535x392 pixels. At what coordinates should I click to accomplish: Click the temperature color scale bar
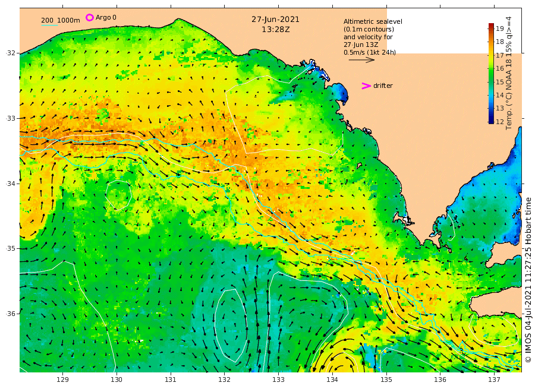[x=491, y=73]
